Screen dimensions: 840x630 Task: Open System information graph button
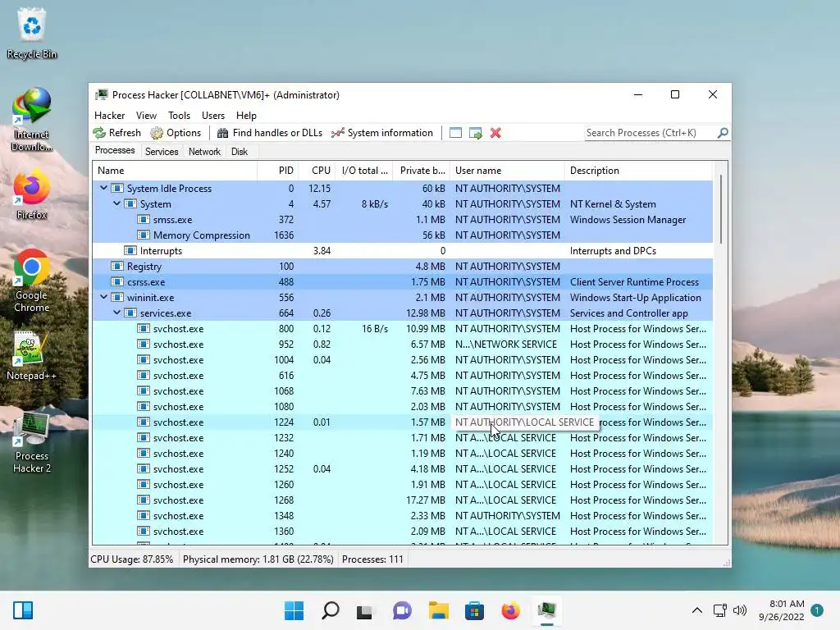pos(382,133)
